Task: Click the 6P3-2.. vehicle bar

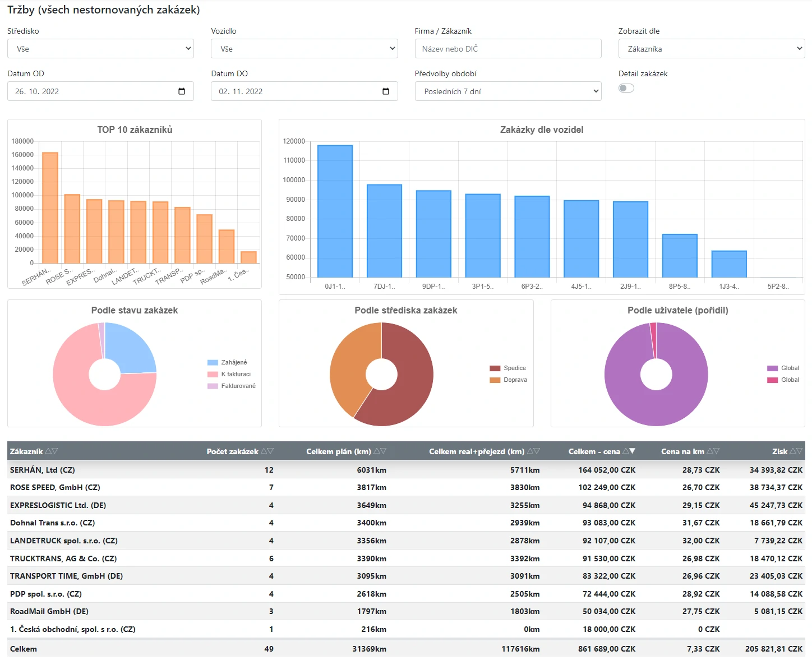Action: (532, 237)
